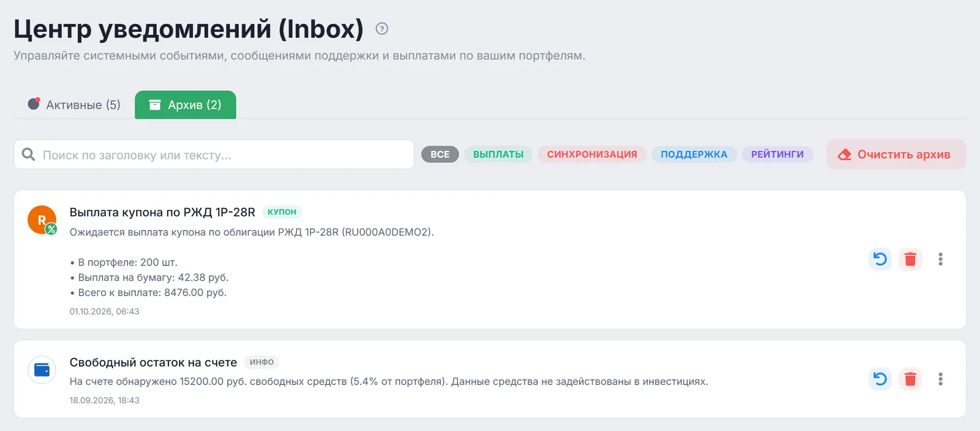Switch to the Активные (5) tab

click(x=74, y=105)
